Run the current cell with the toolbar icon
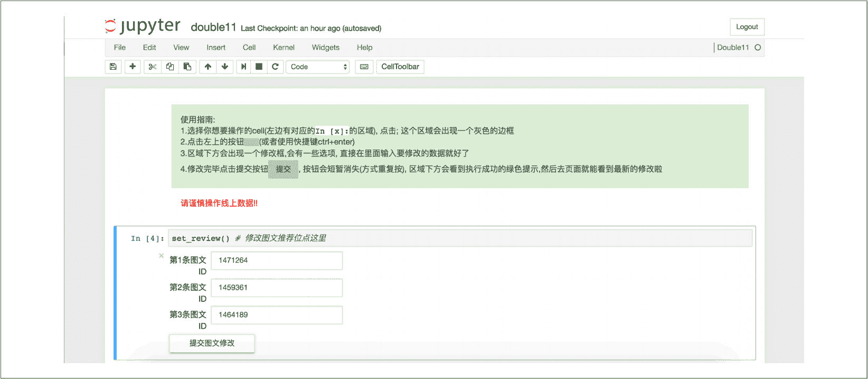 pos(243,67)
